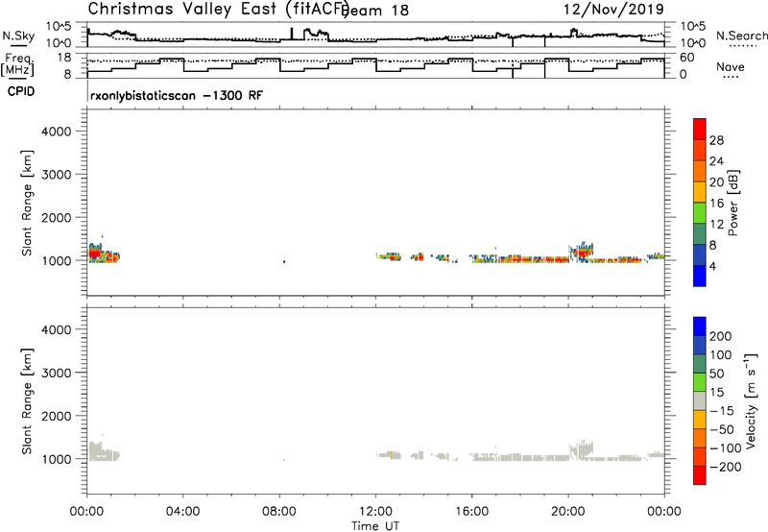The height and width of the screenshot is (532, 768).
Task: Pick the Power colorbar segment between 8 and 12
Action: pyautogui.click(x=700, y=233)
